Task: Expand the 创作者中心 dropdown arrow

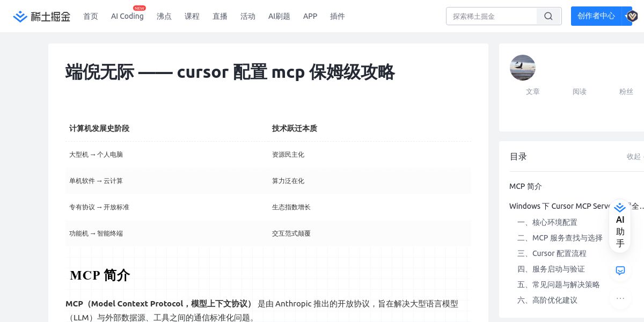Action: pyautogui.click(x=627, y=16)
